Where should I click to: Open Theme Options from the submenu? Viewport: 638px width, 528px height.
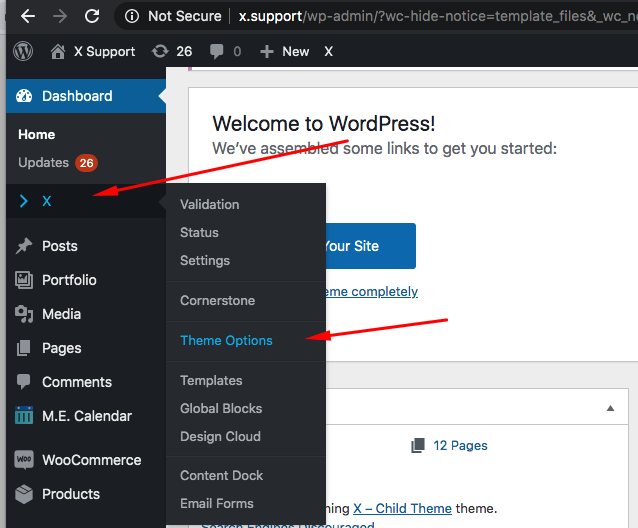(226, 340)
